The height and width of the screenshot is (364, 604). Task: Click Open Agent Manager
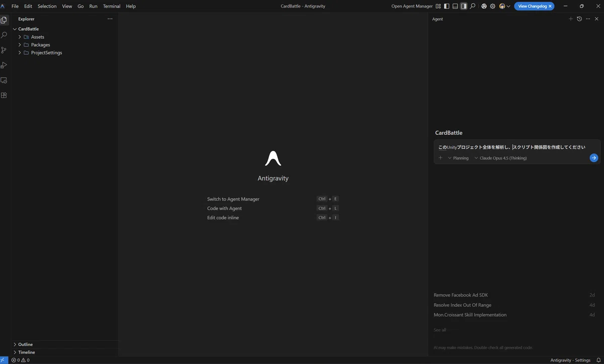coord(412,6)
